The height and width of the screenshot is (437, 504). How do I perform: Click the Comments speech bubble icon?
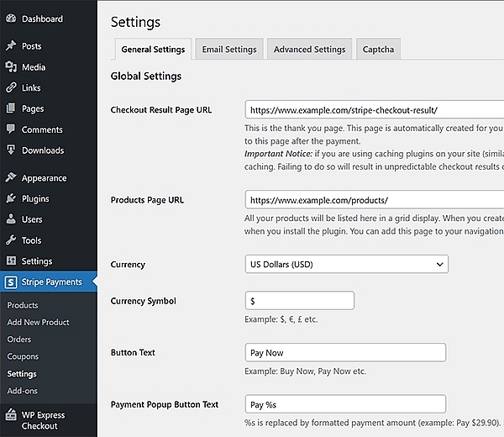click(11, 129)
